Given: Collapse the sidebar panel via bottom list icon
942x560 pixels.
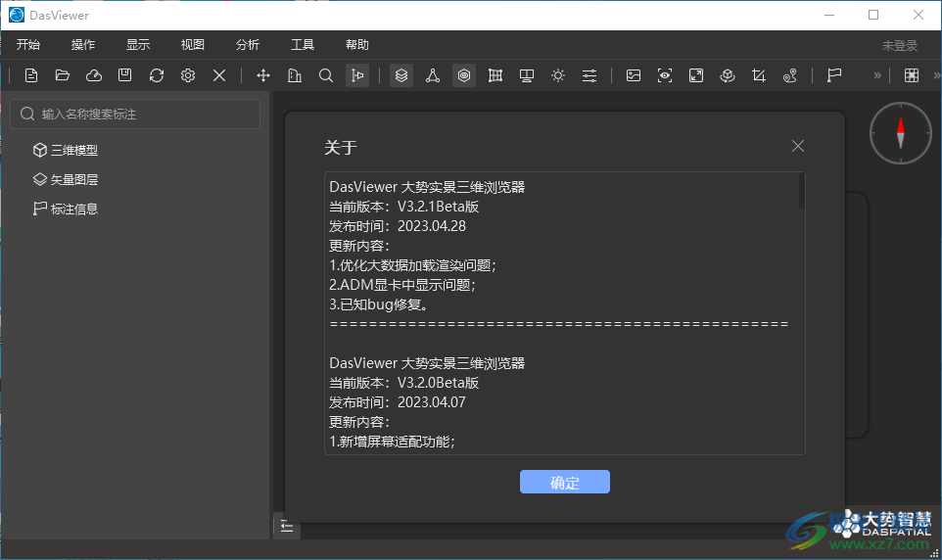Looking at the screenshot, I should (x=287, y=527).
